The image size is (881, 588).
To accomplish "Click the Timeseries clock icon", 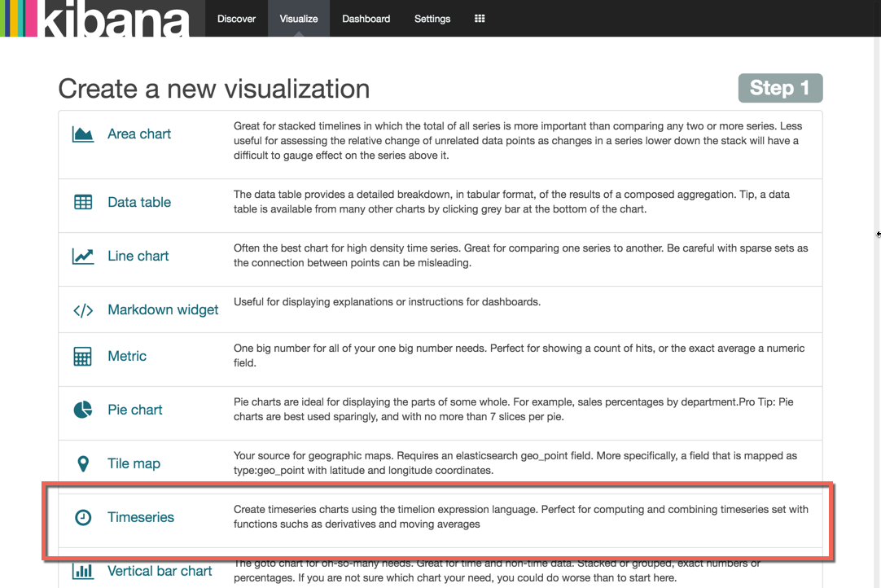I will [x=83, y=518].
